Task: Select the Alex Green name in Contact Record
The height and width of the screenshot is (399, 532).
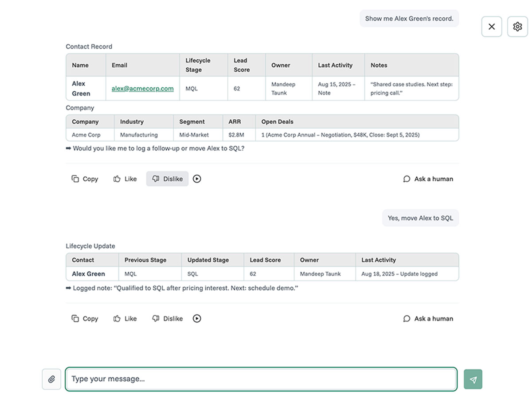Action: (x=81, y=88)
